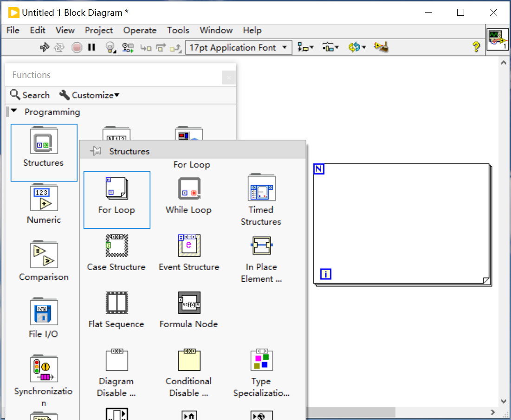Click the Context Help question mark
This screenshot has height=420, width=511.
[x=476, y=47]
